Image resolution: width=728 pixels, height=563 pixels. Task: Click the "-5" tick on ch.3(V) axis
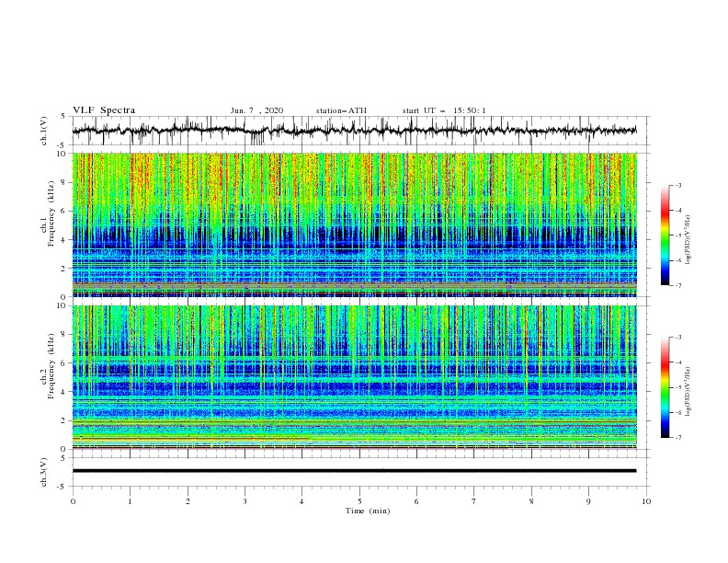pos(62,487)
